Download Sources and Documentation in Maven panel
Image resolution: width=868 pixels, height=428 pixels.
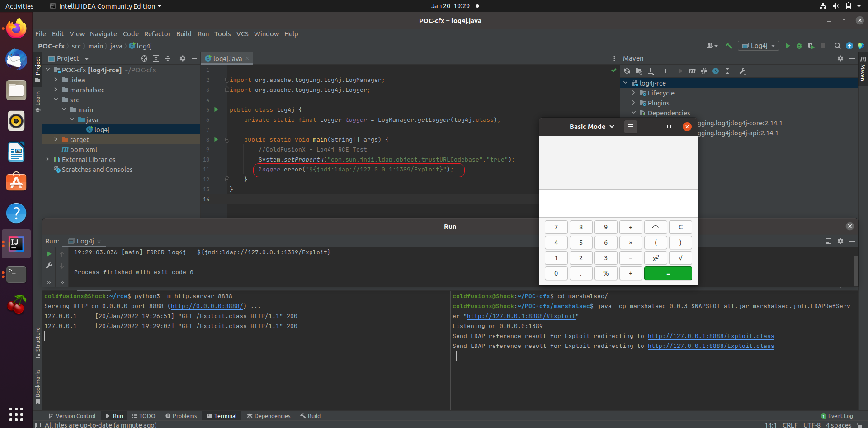coord(651,71)
